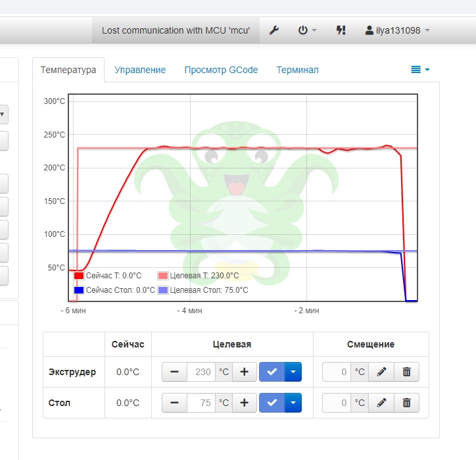Edit Экструдер offset with pencil icon
The height and width of the screenshot is (460, 476).
381,372
